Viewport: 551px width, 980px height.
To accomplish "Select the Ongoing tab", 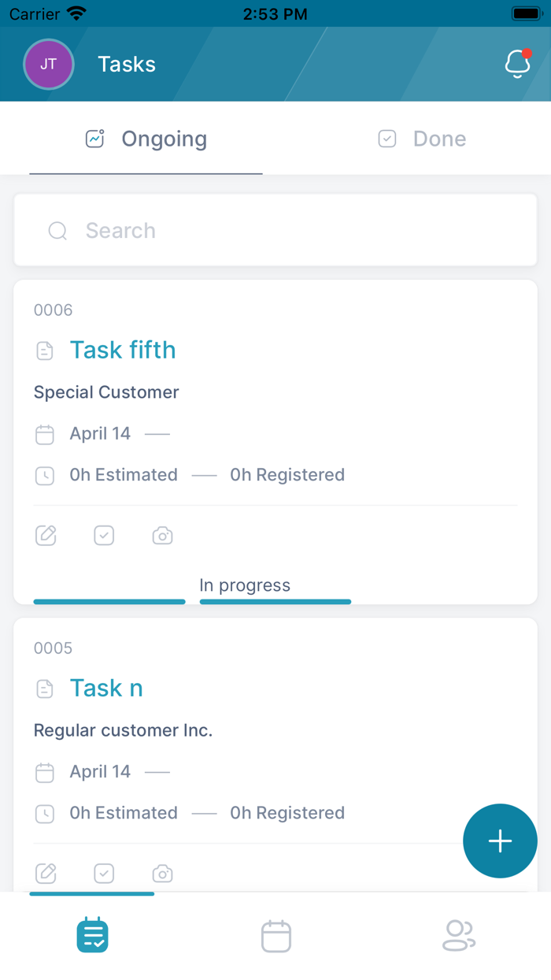I will coord(164,138).
